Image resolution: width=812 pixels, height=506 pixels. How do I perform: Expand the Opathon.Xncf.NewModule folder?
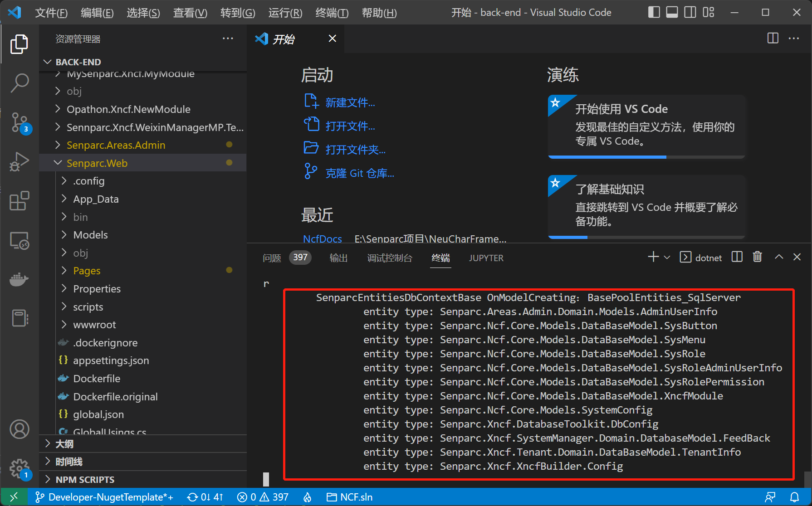point(142,109)
